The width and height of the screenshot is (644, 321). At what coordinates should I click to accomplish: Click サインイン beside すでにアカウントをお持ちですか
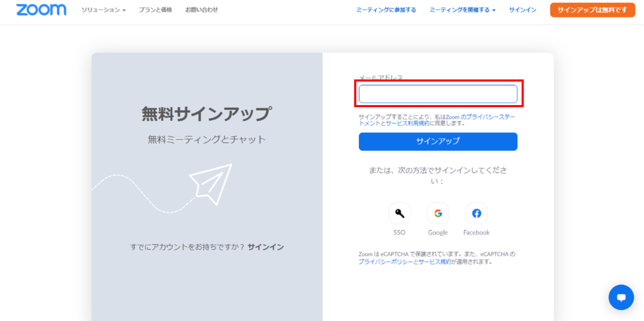coord(265,247)
